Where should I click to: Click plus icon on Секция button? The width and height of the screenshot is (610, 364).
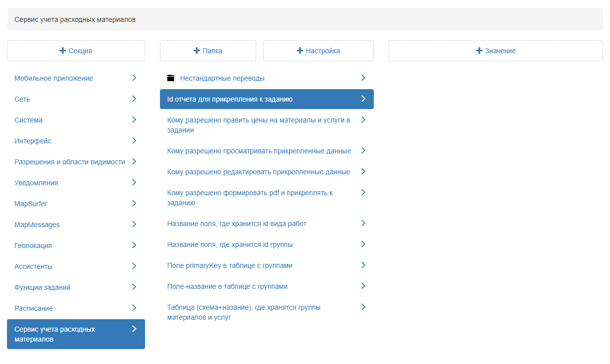[x=63, y=51]
